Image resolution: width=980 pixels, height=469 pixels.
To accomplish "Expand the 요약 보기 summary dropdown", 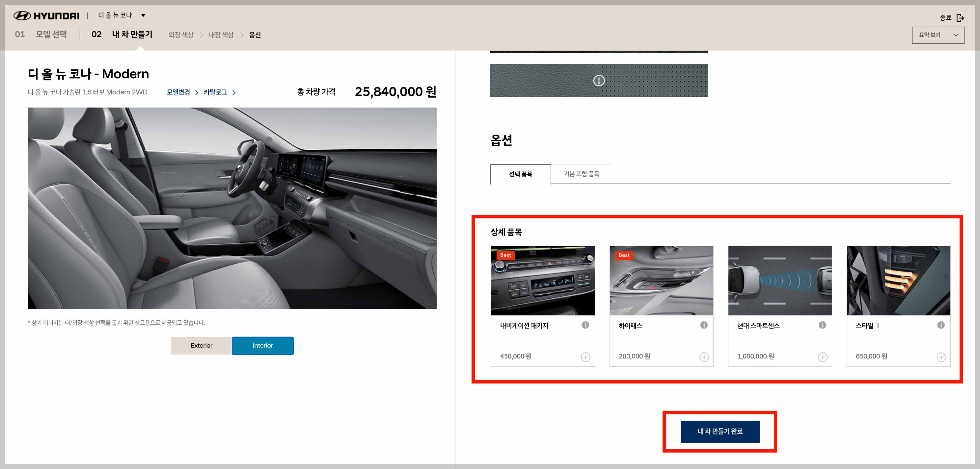I will click(938, 35).
